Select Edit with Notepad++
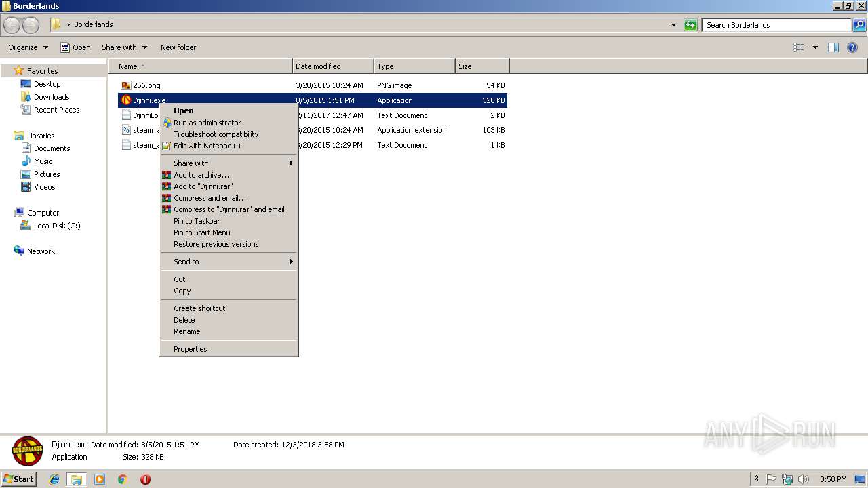 tap(229, 146)
